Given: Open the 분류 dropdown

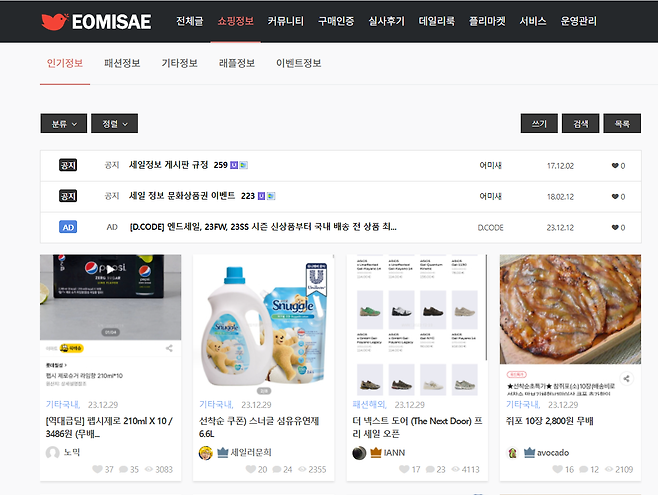Looking at the screenshot, I should (x=64, y=123).
